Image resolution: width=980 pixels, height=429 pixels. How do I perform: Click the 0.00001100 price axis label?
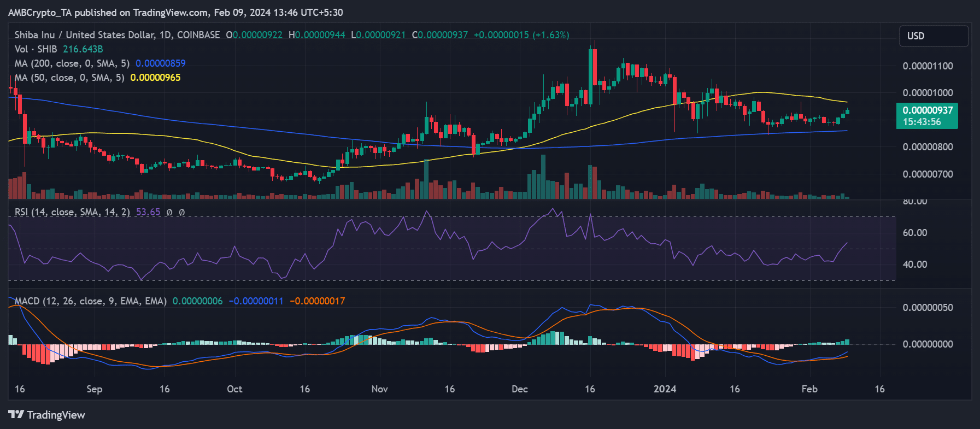[x=928, y=66]
